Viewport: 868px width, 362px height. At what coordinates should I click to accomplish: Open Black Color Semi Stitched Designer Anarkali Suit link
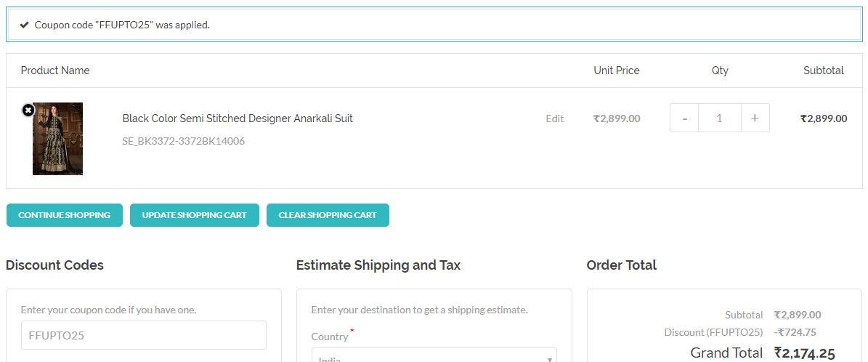[x=238, y=118]
